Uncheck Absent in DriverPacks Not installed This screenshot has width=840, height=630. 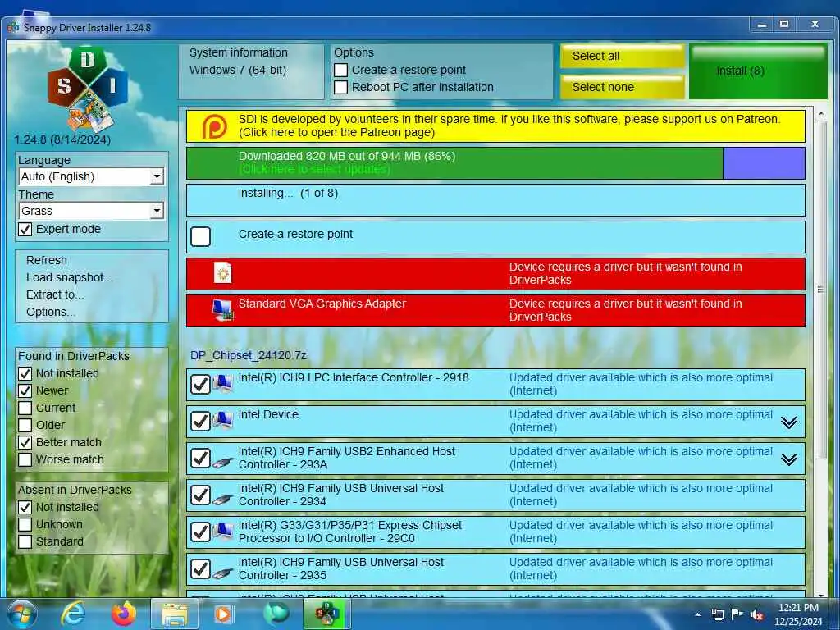pos(25,507)
